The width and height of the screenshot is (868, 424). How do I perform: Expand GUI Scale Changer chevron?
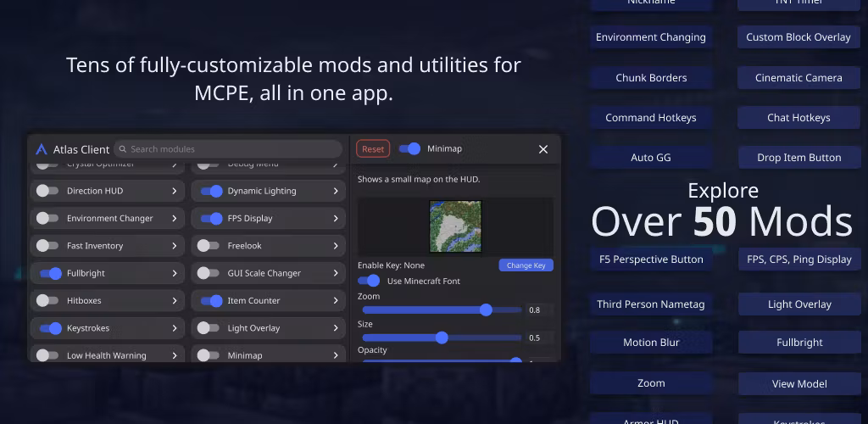click(x=336, y=273)
